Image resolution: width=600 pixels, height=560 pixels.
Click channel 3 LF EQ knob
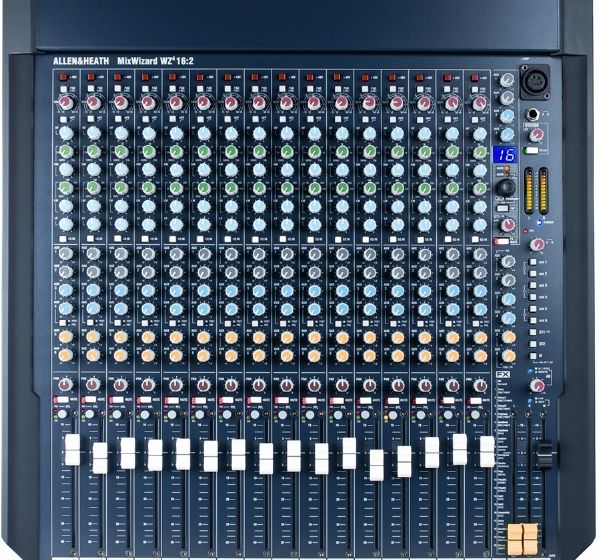pos(121,225)
